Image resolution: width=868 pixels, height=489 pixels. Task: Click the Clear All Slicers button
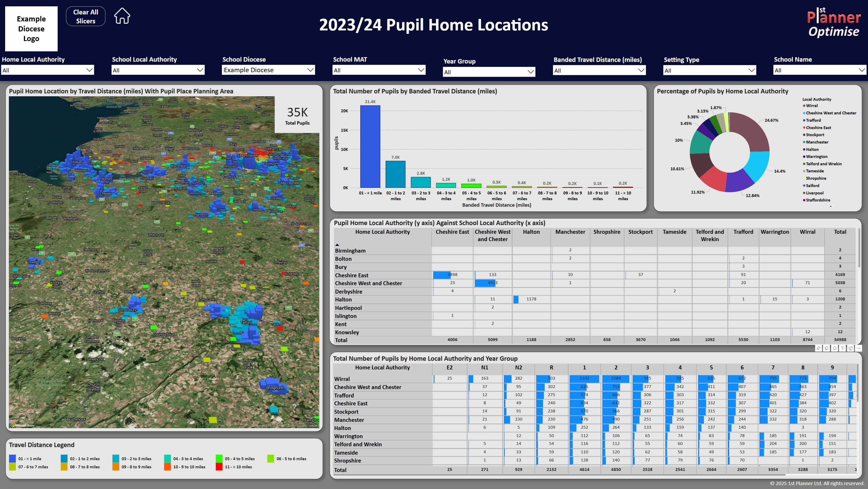pyautogui.click(x=85, y=16)
